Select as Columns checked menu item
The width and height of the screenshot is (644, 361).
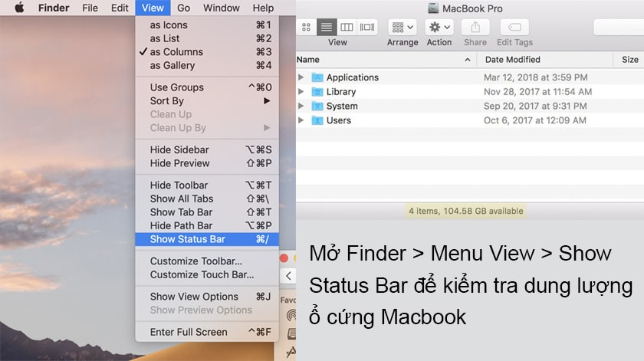(207, 52)
